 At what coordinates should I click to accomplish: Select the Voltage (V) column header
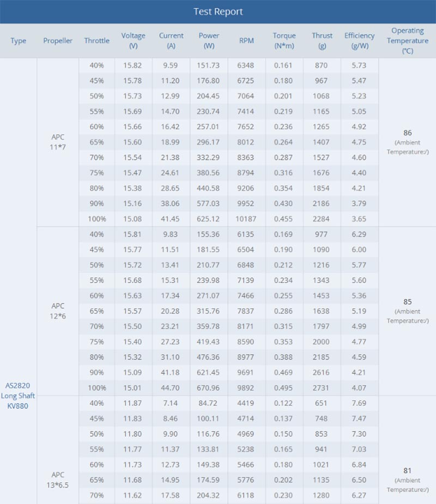click(133, 41)
